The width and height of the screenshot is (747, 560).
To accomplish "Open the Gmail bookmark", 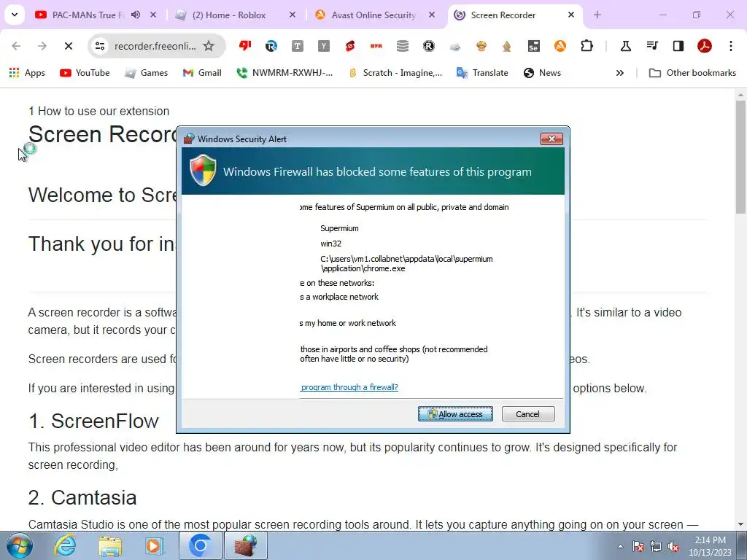I will click(x=202, y=73).
